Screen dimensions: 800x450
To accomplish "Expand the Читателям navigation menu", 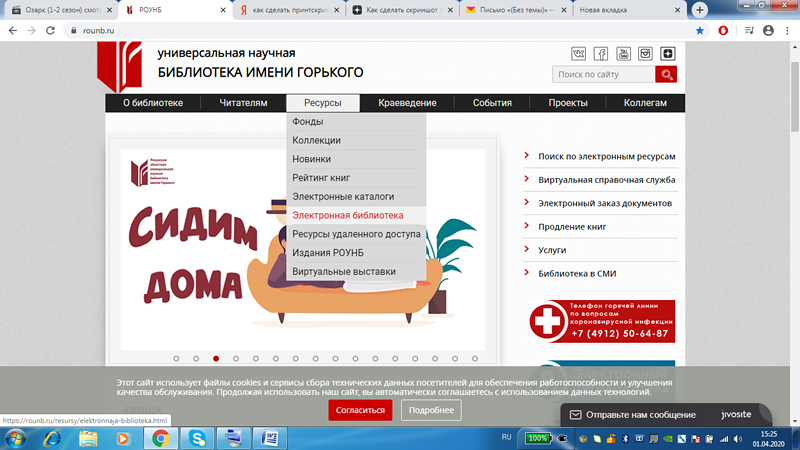I will 244,103.
